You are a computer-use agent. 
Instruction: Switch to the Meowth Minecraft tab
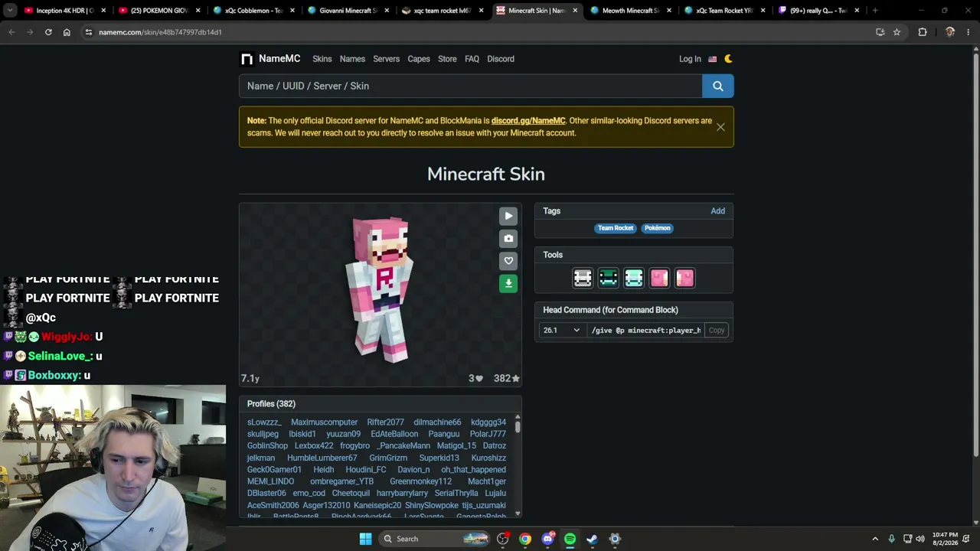pos(631,11)
